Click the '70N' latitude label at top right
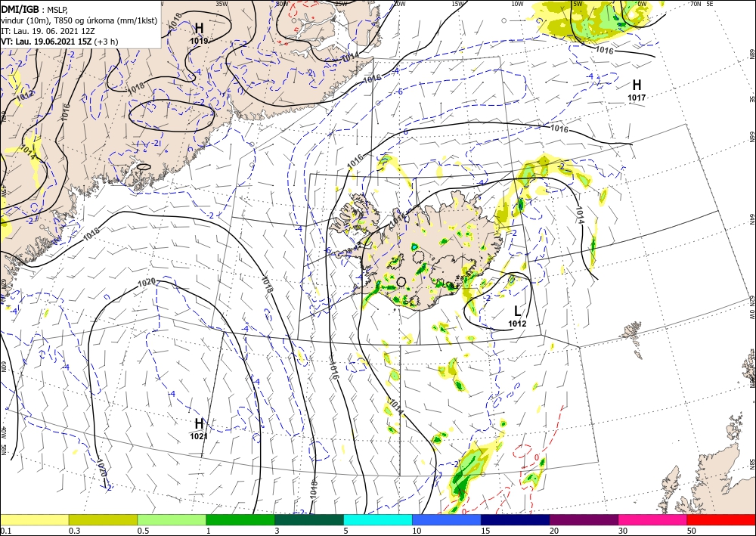This screenshot has height=536, width=756. (x=696, y=4)
